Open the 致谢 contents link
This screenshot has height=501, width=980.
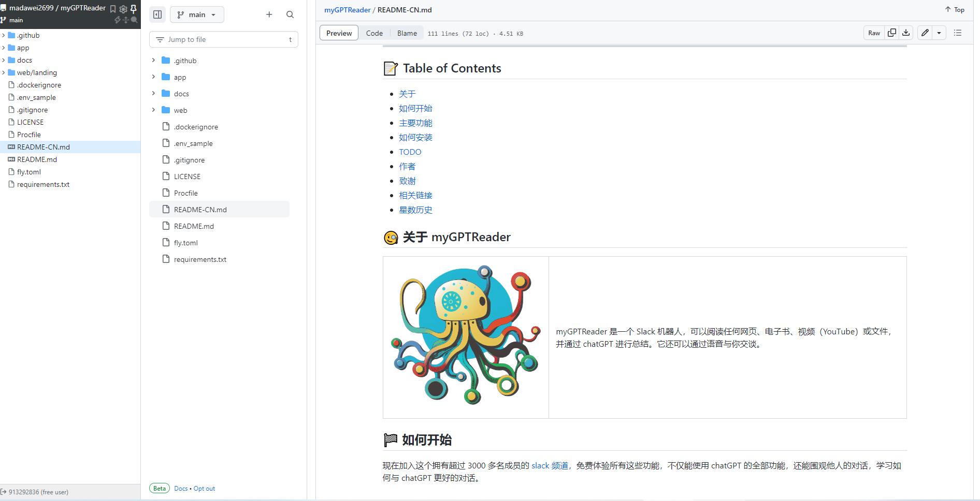pyautogui.click(x=407, y=181)
